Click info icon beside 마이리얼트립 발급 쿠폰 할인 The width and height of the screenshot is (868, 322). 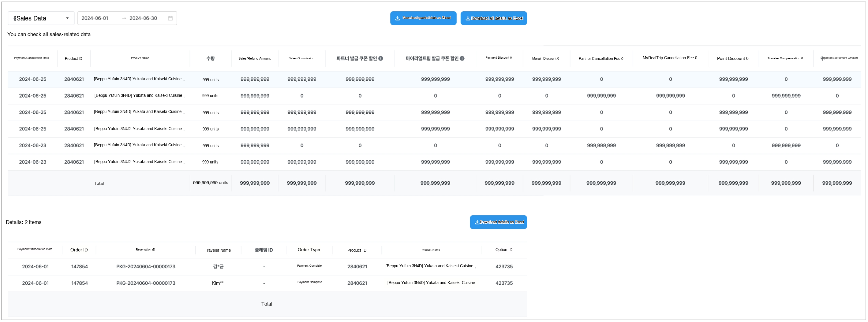pyautogui.click(x=462, y=58)
